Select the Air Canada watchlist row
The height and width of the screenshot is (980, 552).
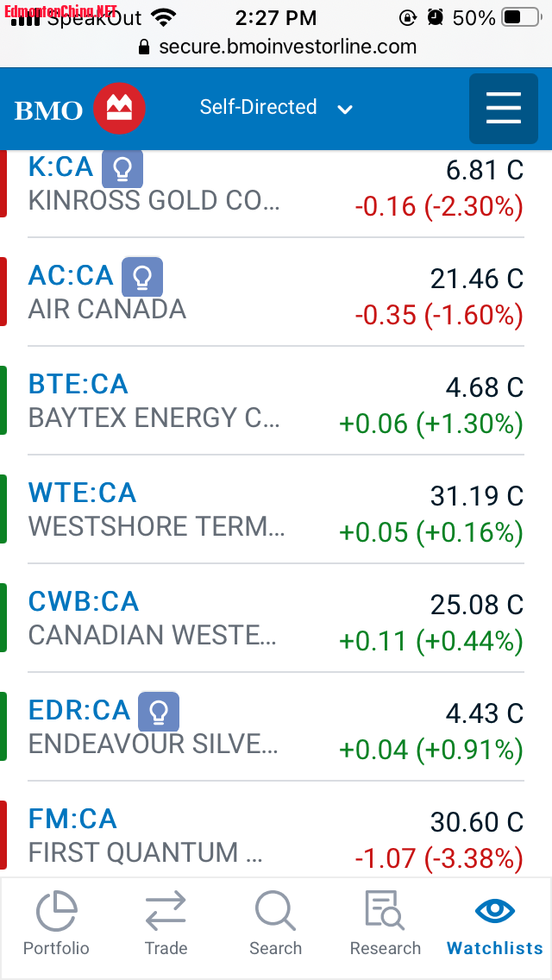tap(276, 292)
